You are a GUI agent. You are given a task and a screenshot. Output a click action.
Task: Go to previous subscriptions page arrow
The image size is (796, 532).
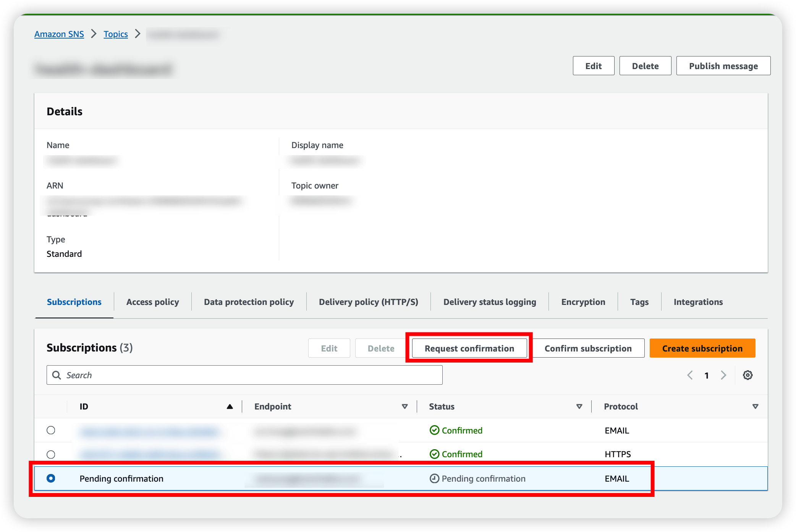click(690, 375)
